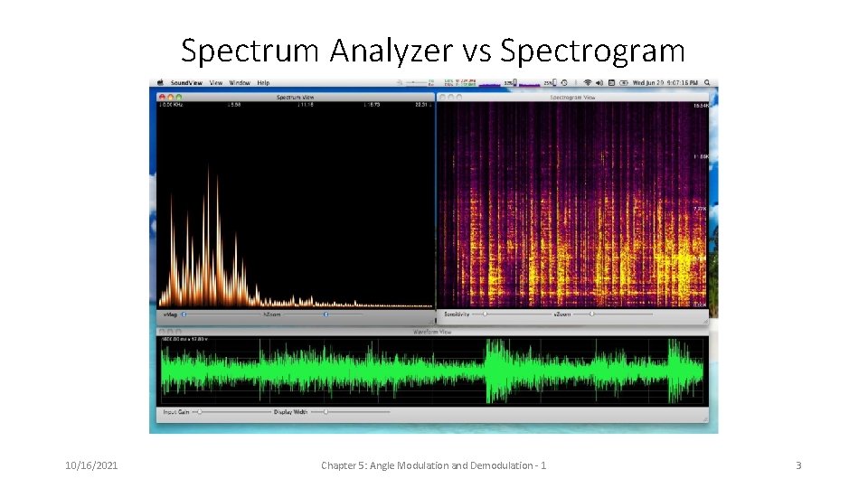Viewport: 868px width, 488px height.
Task: Click the volume speaker icon in menu bar
Action: [599, 82]
